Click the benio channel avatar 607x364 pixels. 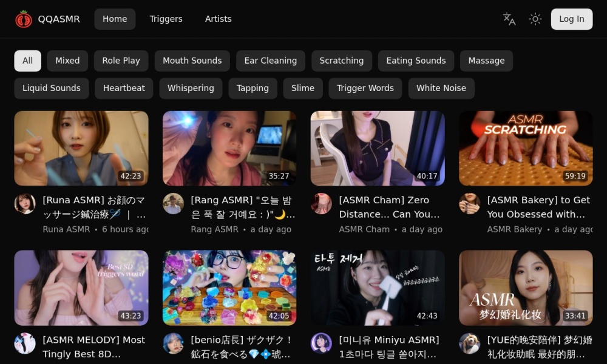173,343
